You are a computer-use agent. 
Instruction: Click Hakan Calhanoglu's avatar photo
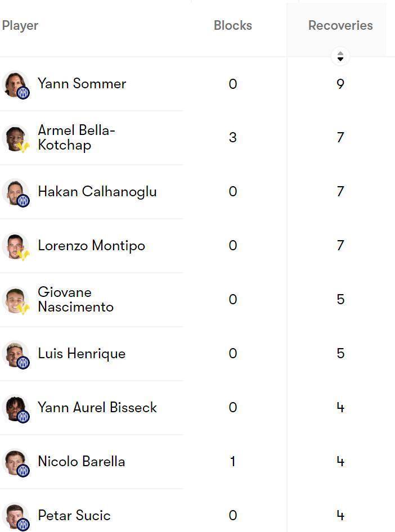point(15,192)
